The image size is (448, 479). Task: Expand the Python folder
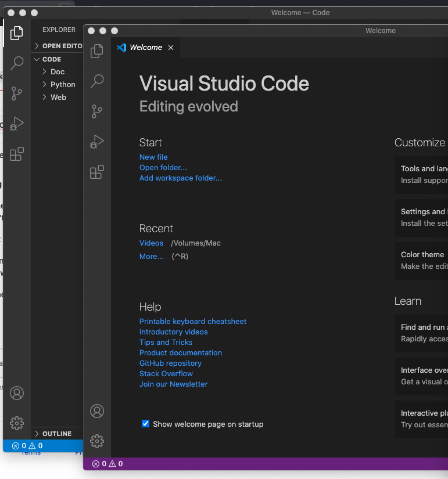coord(62,85)
